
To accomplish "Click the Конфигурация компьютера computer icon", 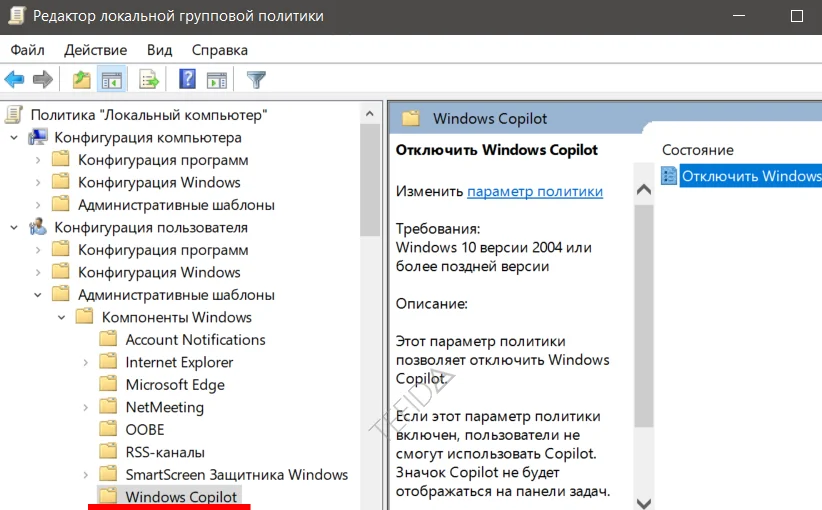I will click(x=38, y=137).
